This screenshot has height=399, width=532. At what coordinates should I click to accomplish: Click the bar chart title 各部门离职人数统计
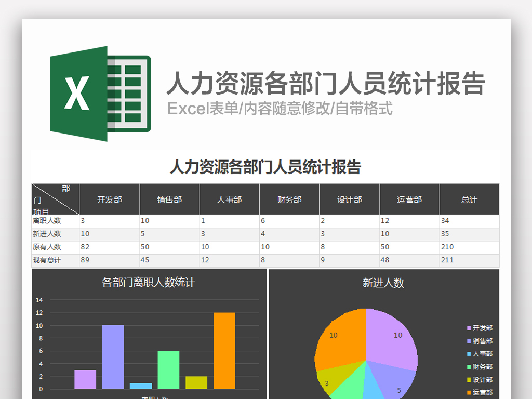click(149, 282)
